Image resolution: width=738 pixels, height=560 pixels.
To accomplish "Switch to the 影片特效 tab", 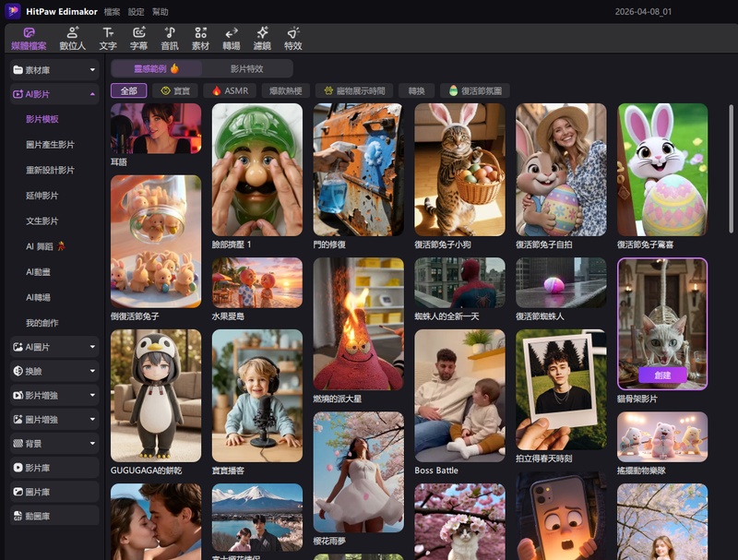I will point(246,68).
